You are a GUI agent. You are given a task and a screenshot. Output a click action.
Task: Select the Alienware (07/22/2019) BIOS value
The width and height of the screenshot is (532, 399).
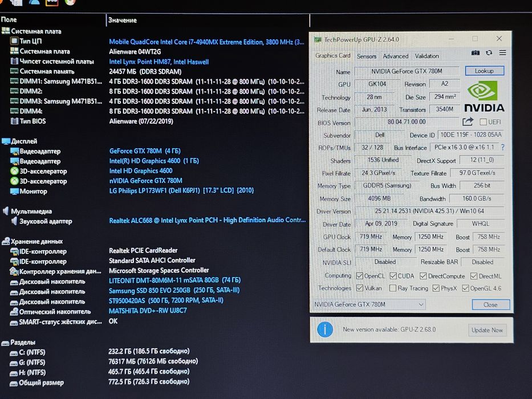[x=141, y=121]
